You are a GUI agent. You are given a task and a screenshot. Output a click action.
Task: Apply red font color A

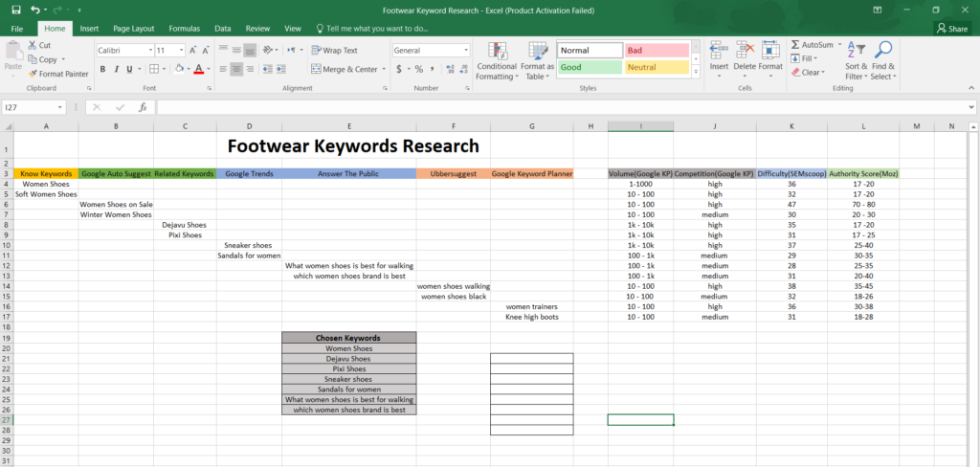point(199,70)
